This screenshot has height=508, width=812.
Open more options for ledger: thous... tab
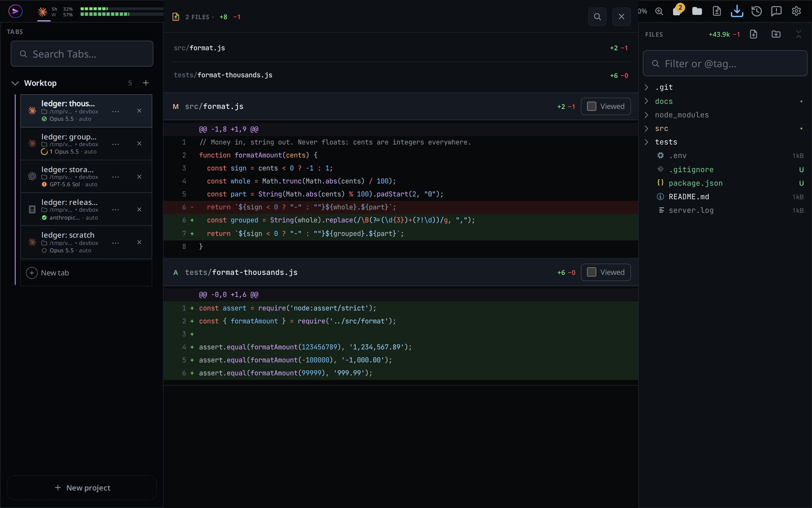click(115, 111)
